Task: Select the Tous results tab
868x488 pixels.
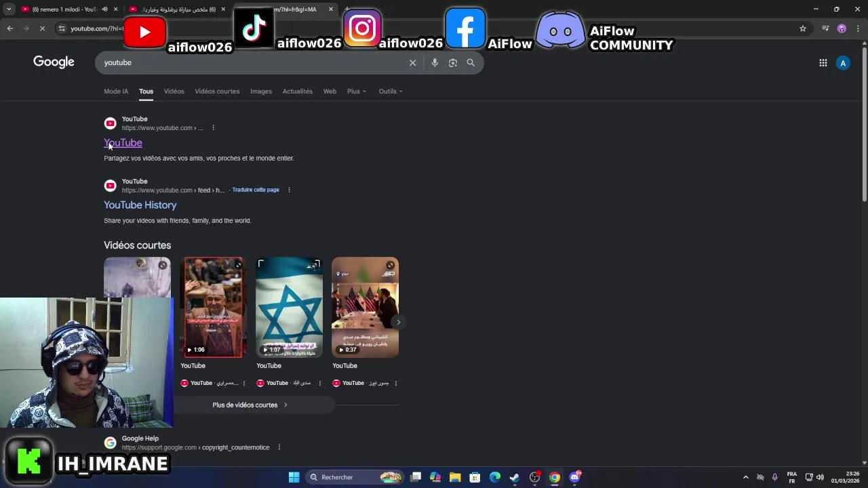Action: [146, 91]
